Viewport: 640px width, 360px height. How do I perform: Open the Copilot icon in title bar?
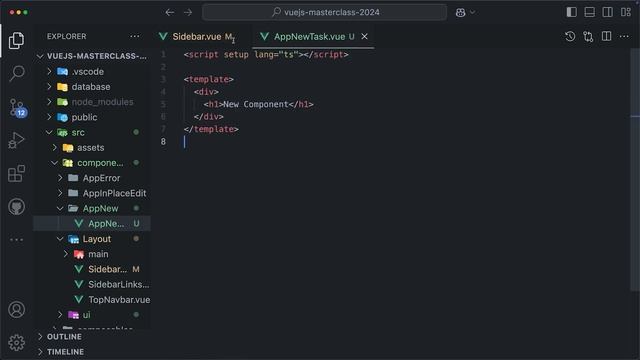(460, 13)
